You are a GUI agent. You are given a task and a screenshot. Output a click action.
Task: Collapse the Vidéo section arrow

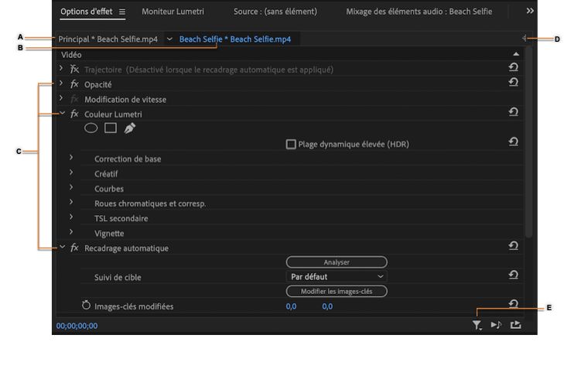[516, 54]
